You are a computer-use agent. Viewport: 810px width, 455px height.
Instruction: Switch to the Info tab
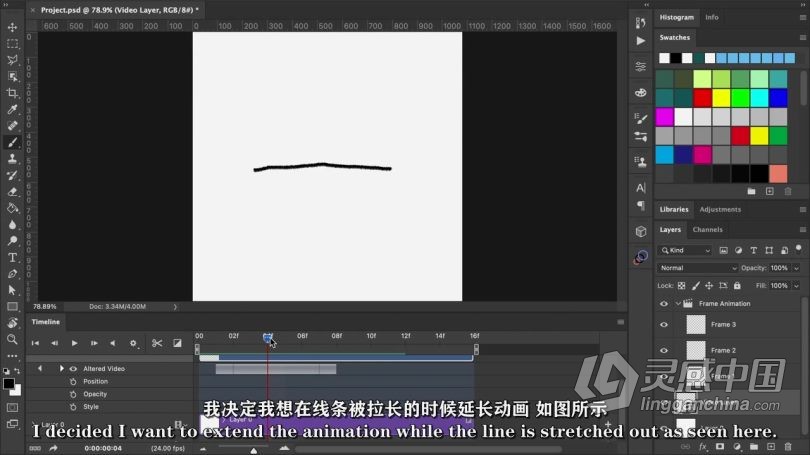tap(712, 17)
